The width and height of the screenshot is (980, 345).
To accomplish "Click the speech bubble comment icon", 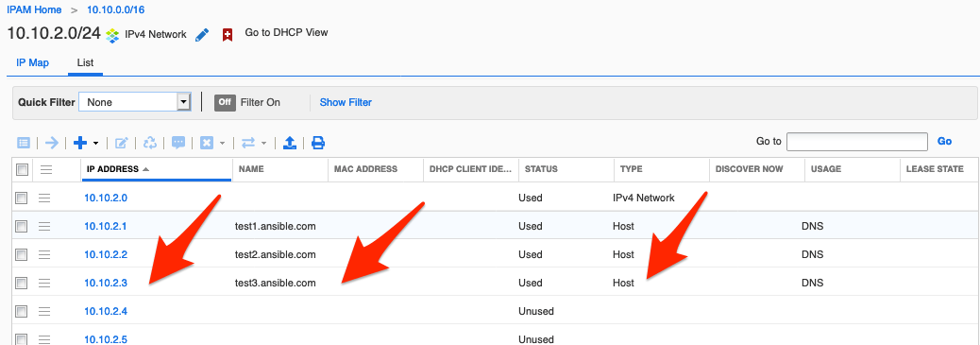I will pyautogui.click(x=178, y=143).
